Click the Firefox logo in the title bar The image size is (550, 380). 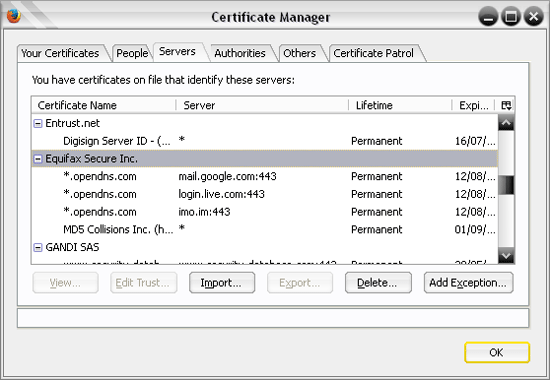coord(14,16)
